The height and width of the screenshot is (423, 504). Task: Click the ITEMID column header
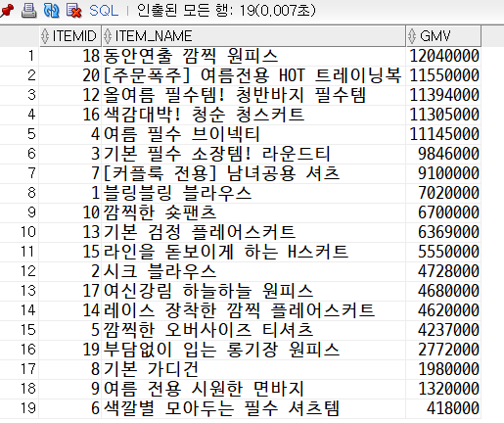tap(69, 36)
